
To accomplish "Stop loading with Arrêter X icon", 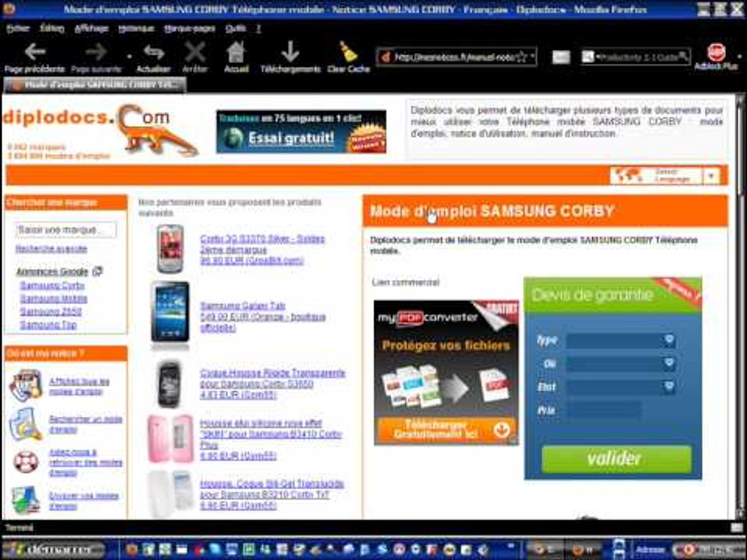I will coord(195,52).
